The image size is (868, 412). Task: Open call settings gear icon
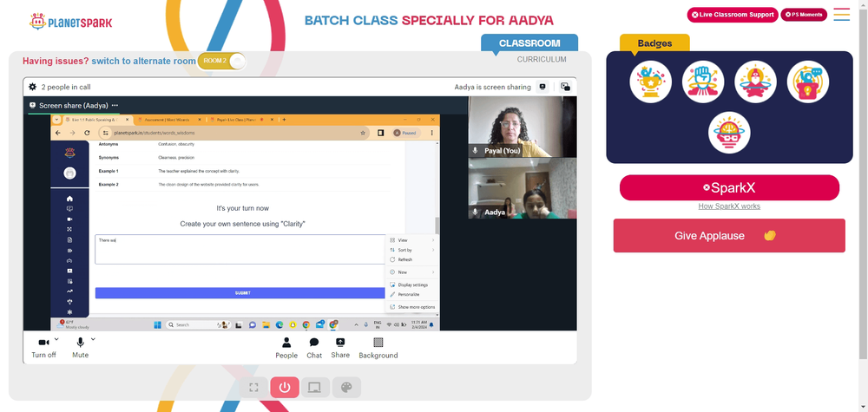coord(33,87)
